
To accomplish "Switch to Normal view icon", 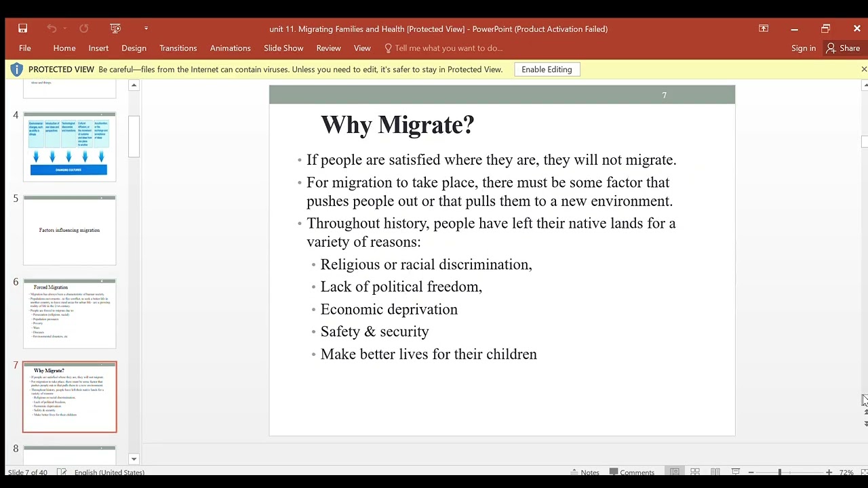I will (675, 472).
